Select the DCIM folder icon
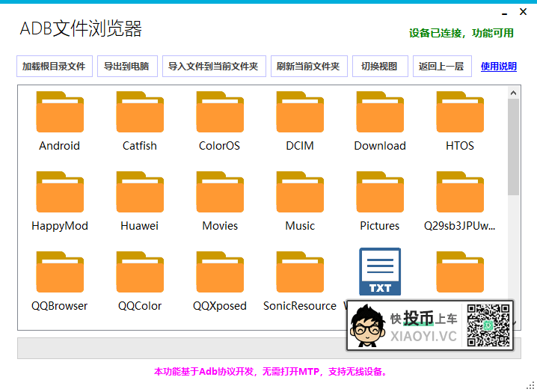This screenshot has width=537, height=392. [x=300, y=113]
